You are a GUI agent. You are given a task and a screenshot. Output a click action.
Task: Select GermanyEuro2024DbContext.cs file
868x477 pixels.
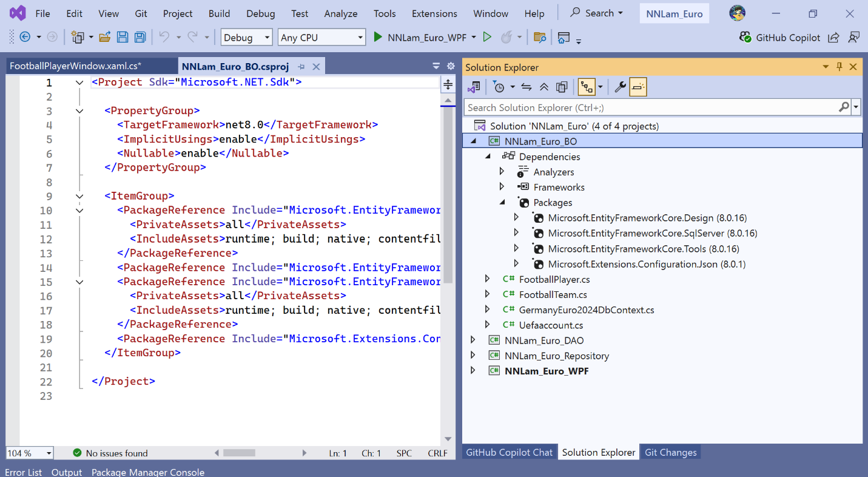coord(586,310)
